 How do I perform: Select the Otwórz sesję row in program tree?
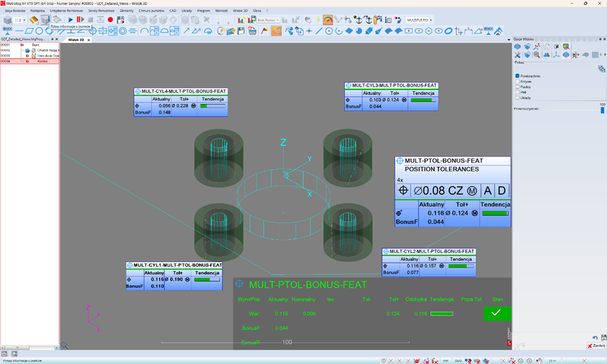pyautogui.click(x=30, y=50)
